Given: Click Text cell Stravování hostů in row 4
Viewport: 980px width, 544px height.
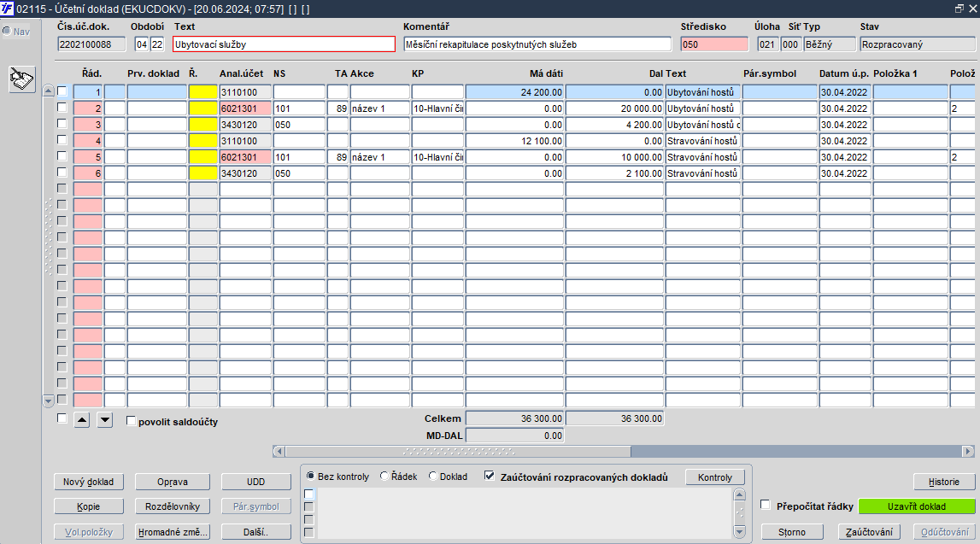Looking at the screenshot, I should point(703,141).
